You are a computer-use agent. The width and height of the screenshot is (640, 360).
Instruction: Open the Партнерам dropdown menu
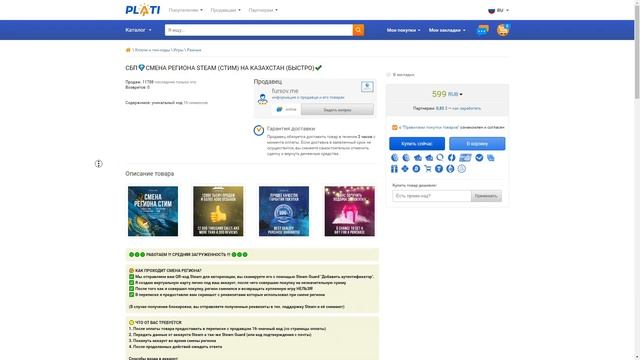(263, 10)
